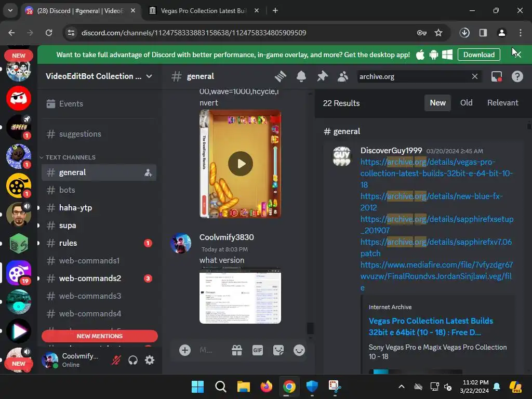Open the GIF picker
532x399 pixels.
pos(258,350)
